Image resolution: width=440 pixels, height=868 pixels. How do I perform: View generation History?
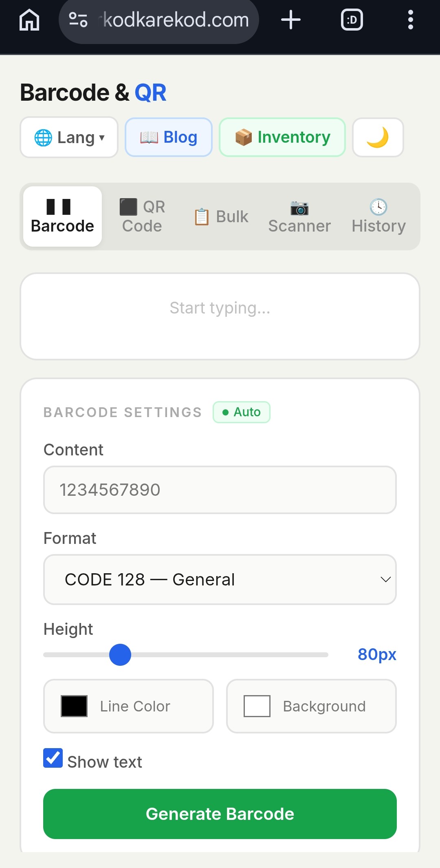tap(378, 216)
